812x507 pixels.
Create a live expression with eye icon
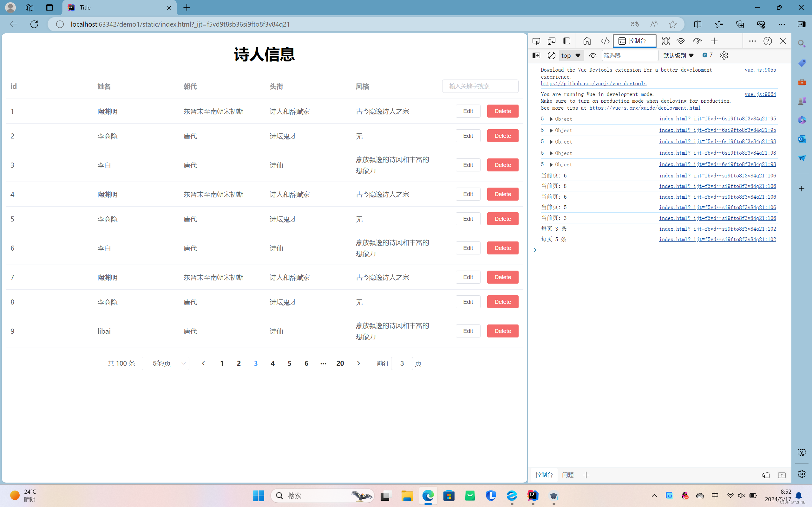[x=592, y=55]
